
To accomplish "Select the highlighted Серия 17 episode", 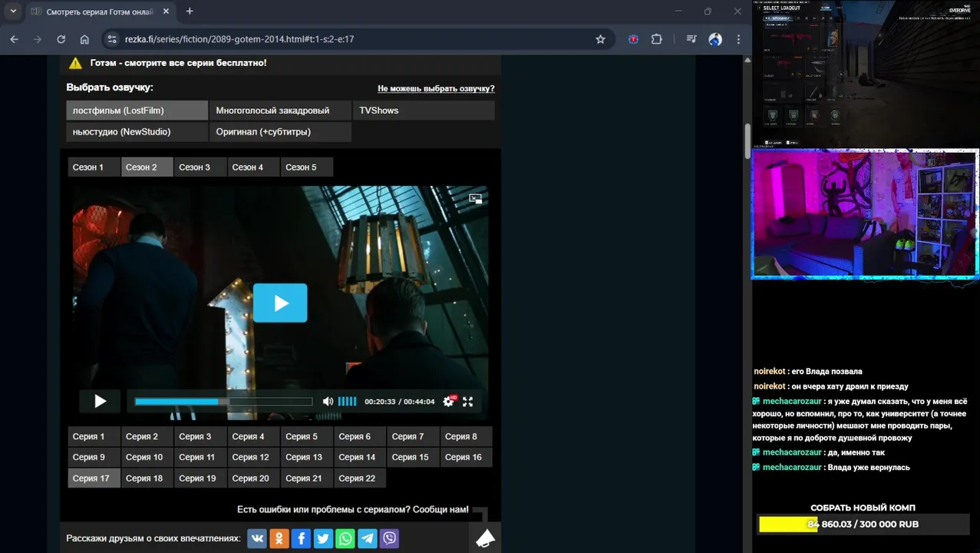I will tap(94, 478).
